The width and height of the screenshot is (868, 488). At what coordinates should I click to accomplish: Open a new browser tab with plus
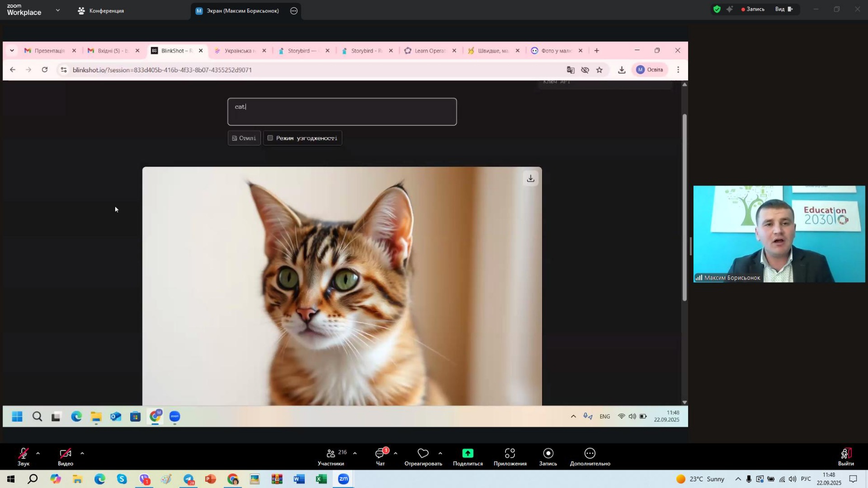(597, 51)
